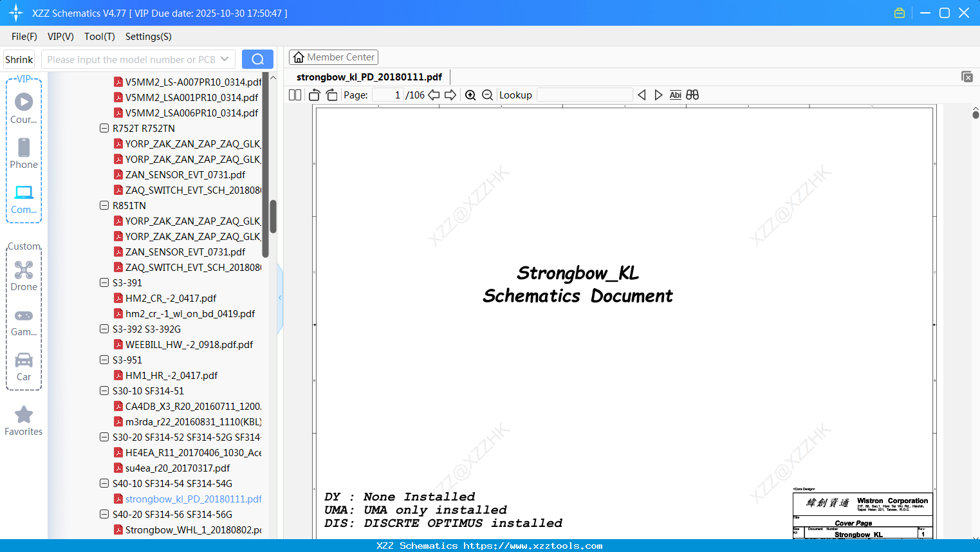Collapse the file tree panel handle

[x=280, y=297]
